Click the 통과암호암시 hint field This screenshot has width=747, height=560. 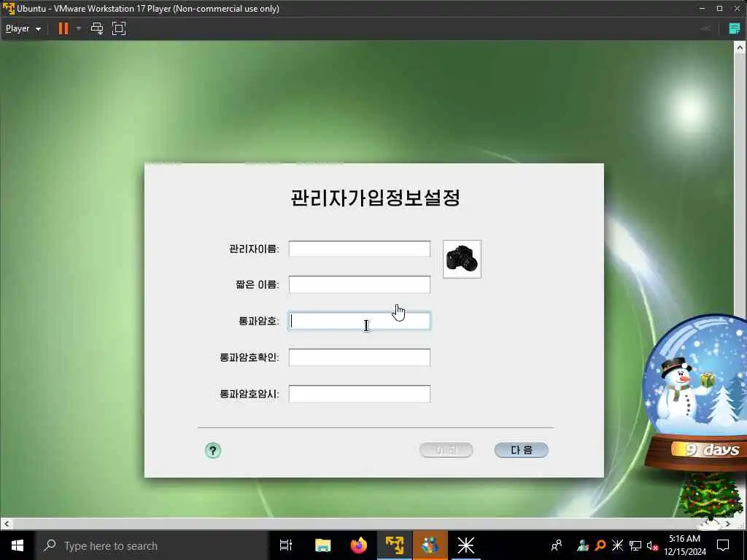(x=359, y=394)
